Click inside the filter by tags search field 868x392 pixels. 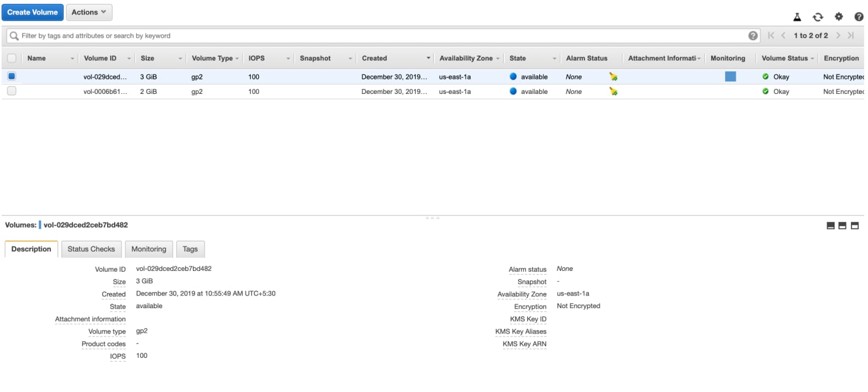pyautogui.click(x=252, y=35)
